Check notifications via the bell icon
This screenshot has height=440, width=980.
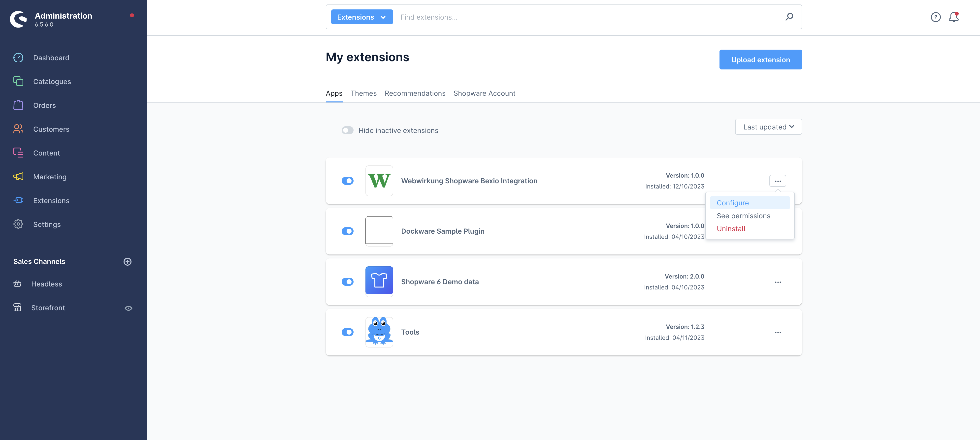(954, 17)
